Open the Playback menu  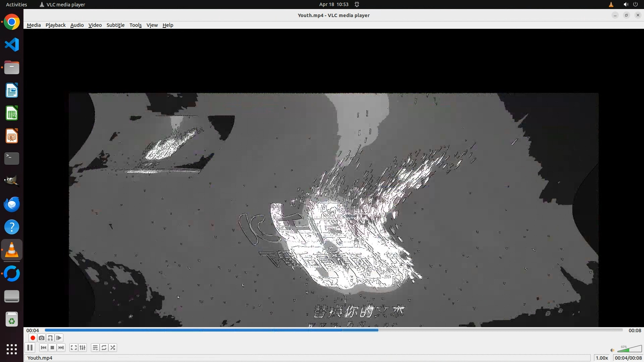click(x=55, y=25)
